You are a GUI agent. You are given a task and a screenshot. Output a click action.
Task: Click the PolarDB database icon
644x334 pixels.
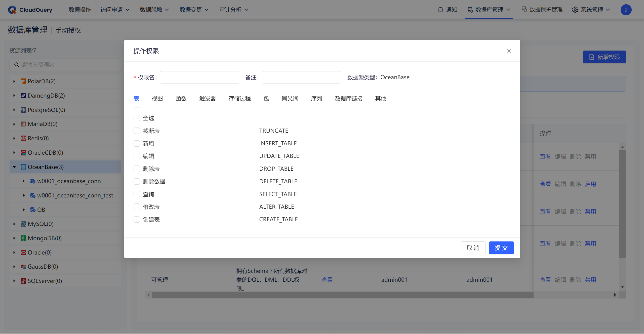point(23,81)
